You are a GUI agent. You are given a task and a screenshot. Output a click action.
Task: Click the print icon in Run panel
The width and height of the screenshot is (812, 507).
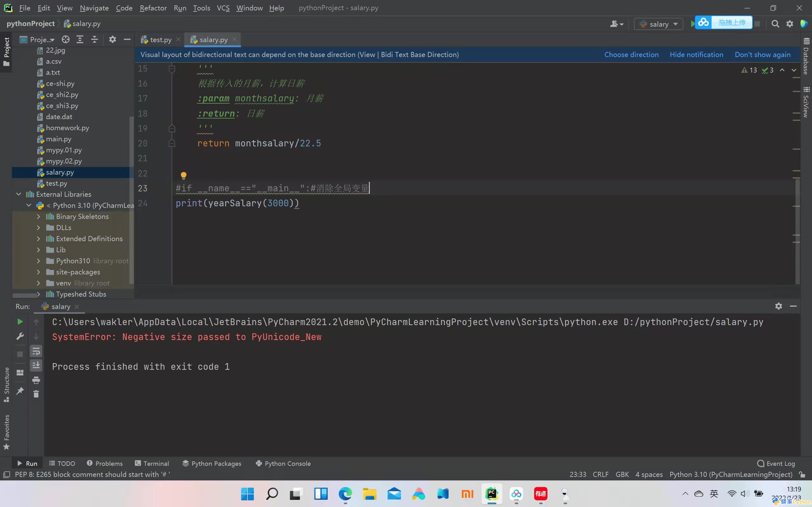(x=36, y=380)
